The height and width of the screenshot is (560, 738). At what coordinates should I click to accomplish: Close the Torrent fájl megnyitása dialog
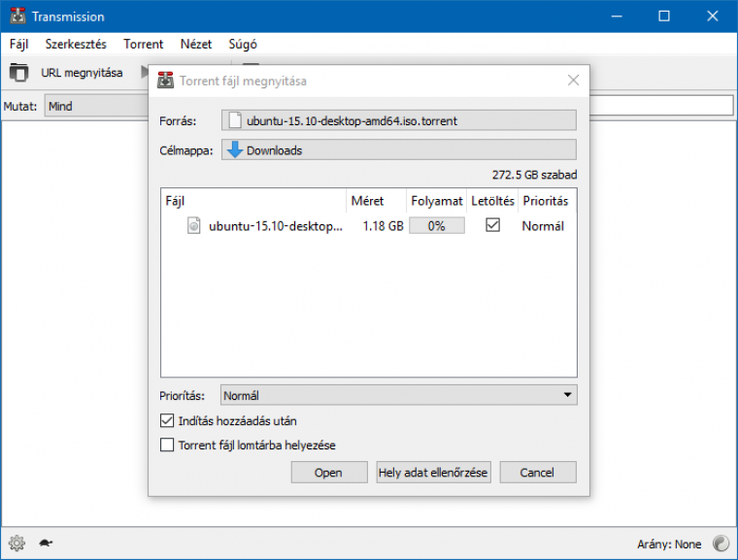pos(573,81)
